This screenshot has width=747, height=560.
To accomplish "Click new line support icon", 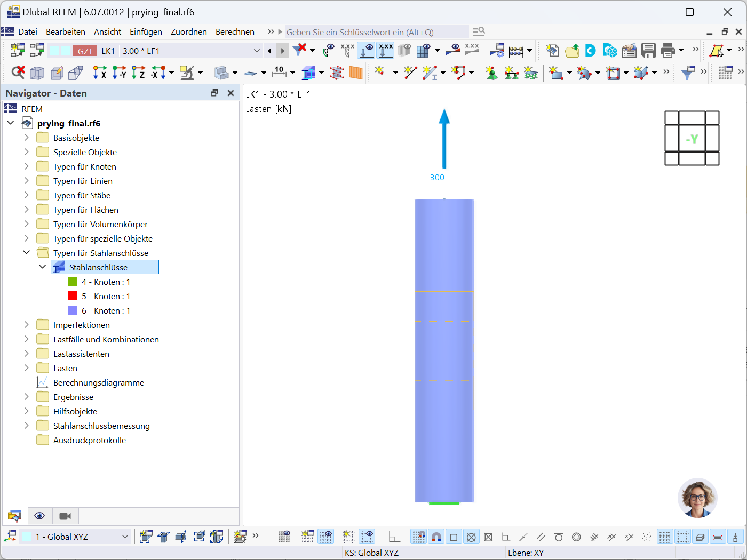I will (x=511, y=73).
